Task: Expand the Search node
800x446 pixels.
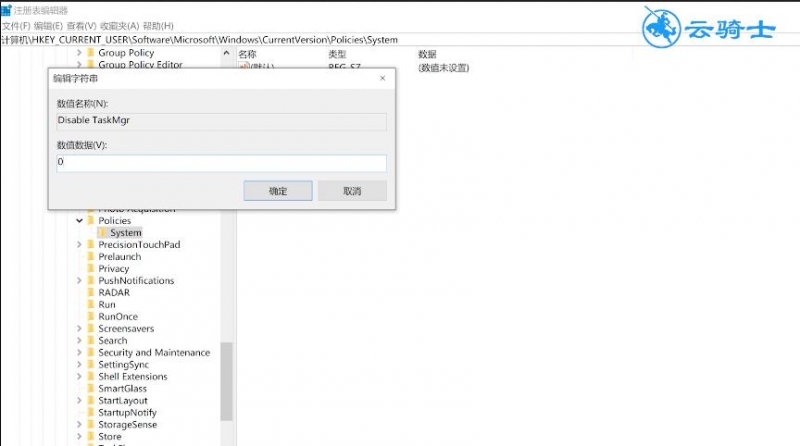Action: coord(79,340)
